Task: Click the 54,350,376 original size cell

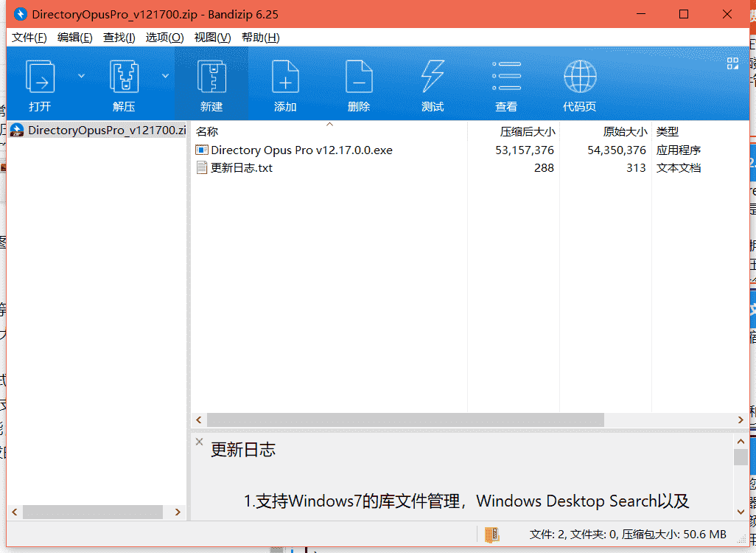Action: point(617,150)
